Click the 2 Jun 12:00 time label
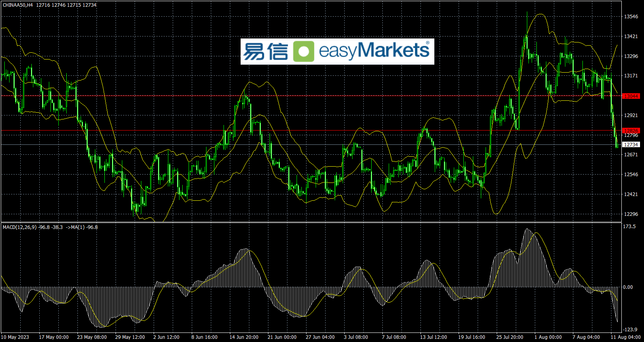Image resolution: width=644 pixels, height=342 pixels. 166,337
